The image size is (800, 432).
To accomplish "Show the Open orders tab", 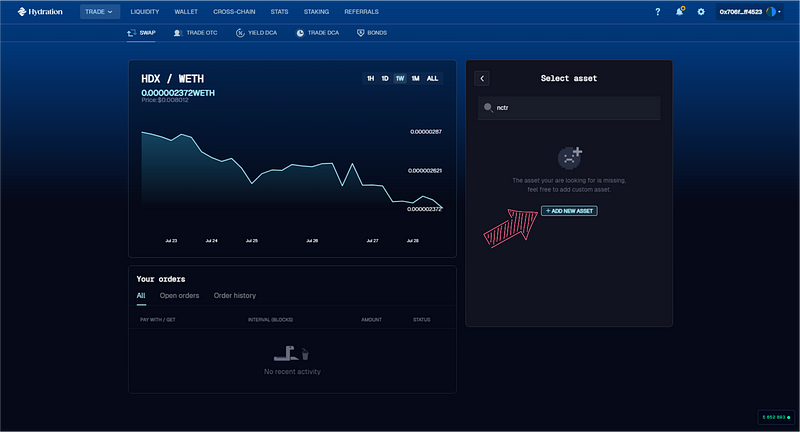I will click(179, 296).
